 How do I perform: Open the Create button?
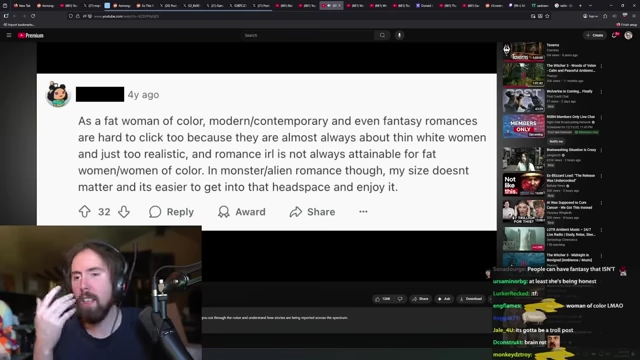[595, 35]
